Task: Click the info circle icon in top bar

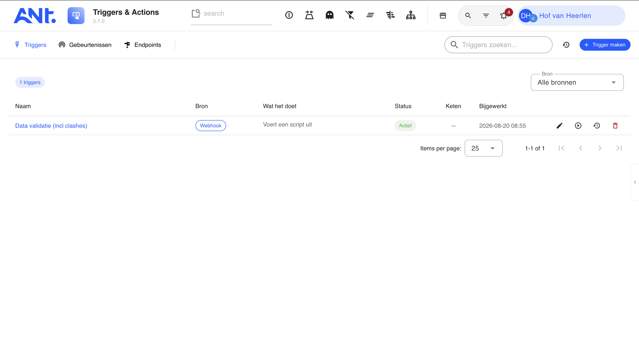Action: click(289, 15)
